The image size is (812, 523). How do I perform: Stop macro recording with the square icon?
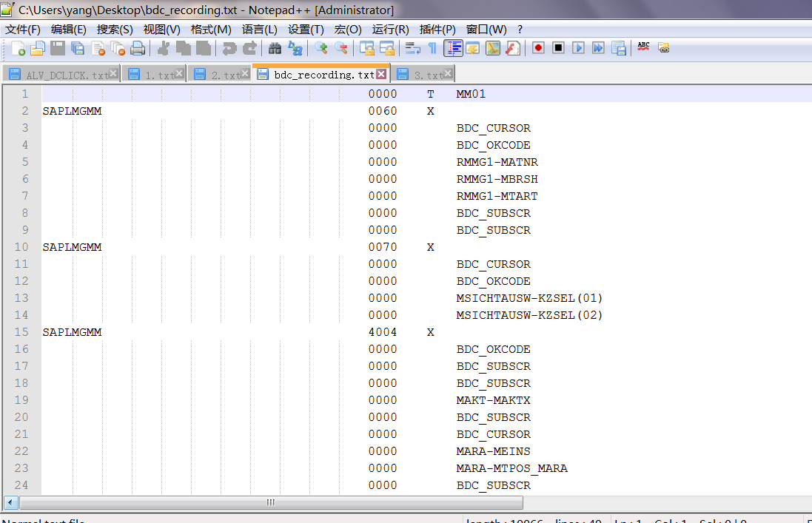pyautogui.click(x=558, y=48)
